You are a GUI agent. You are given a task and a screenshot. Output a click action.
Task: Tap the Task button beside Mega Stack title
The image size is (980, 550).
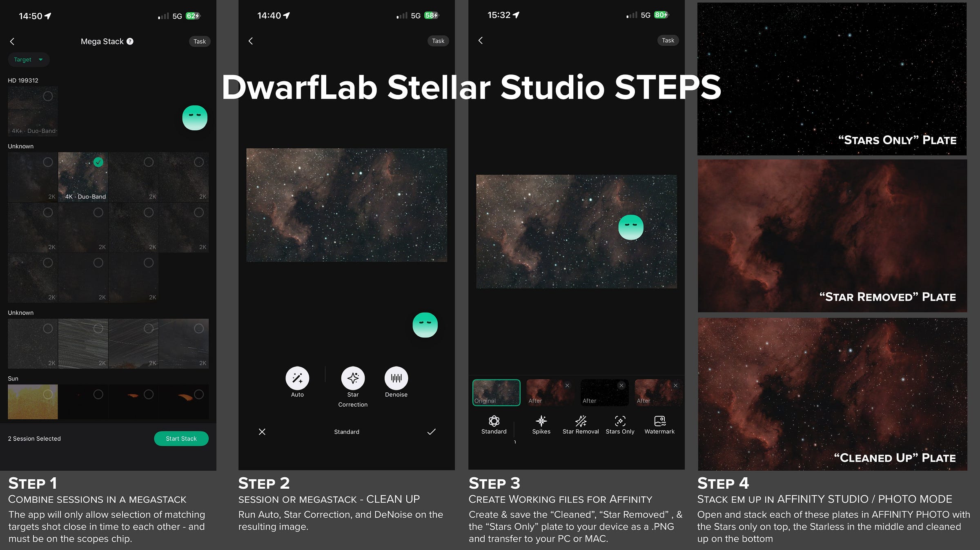click(x=200, y=41)
